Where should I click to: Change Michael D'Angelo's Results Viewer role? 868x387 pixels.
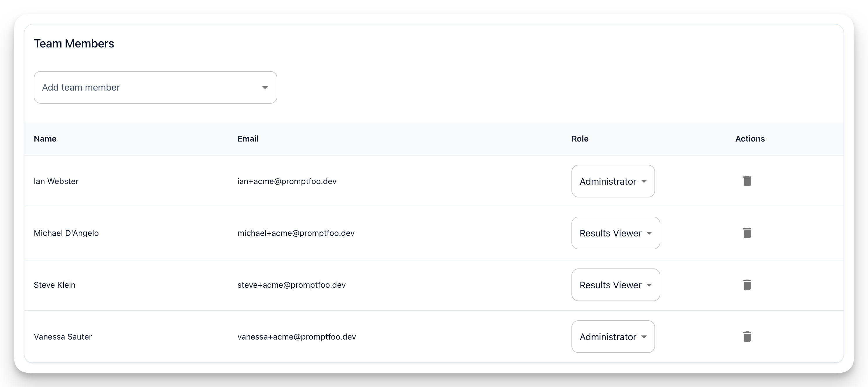(615, 233)
